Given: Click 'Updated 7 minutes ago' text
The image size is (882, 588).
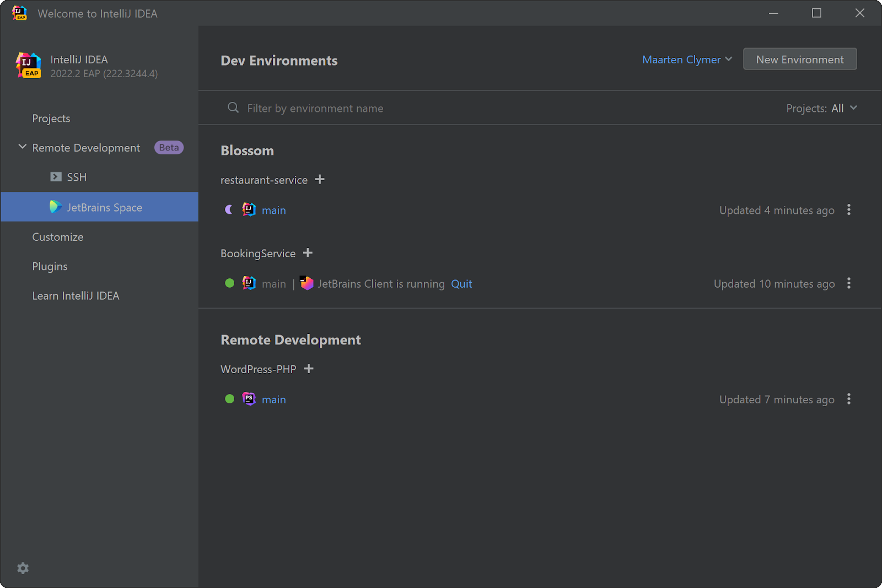Looking at the screenshot, I should tap(777, 400).
